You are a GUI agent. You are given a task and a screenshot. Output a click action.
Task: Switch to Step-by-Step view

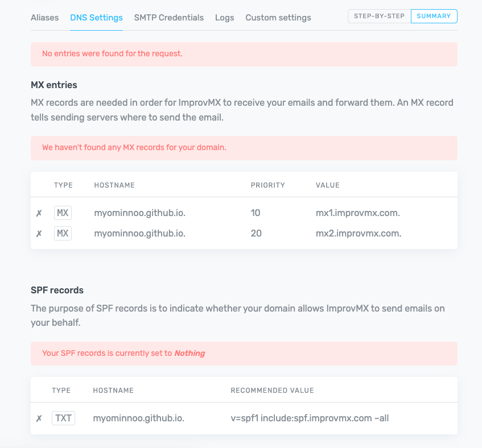[x=379, y=16]
